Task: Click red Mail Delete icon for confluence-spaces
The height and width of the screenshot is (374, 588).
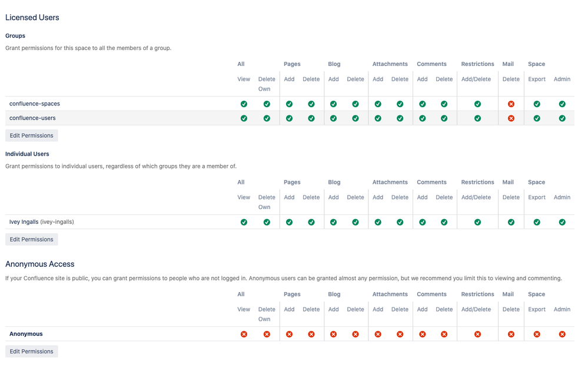Action: (511, 104)
